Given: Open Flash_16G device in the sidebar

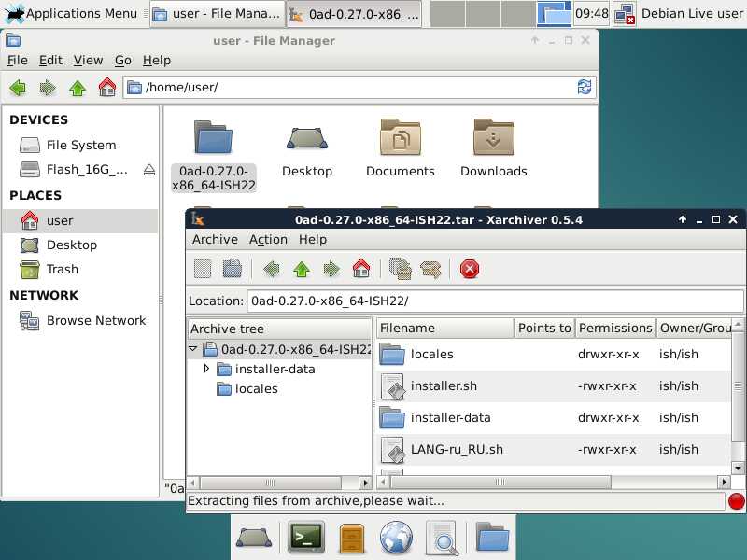Looking at the screenshot, I should click(x=74, y=170).
